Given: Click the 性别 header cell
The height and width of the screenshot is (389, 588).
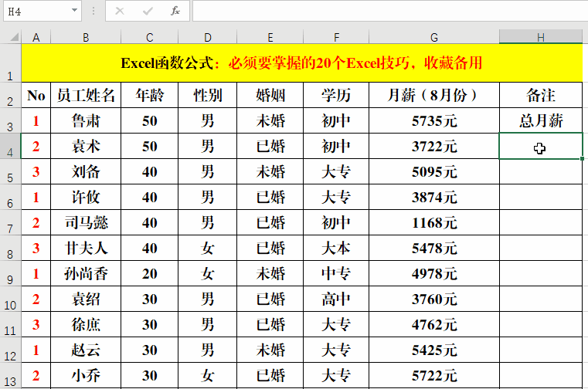Looking at the screenshot, I should [x=208, y=95].
